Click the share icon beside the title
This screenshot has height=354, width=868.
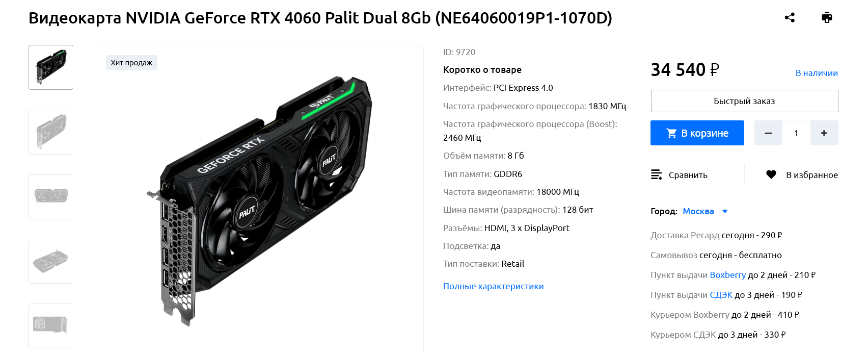tap(790, 18)
